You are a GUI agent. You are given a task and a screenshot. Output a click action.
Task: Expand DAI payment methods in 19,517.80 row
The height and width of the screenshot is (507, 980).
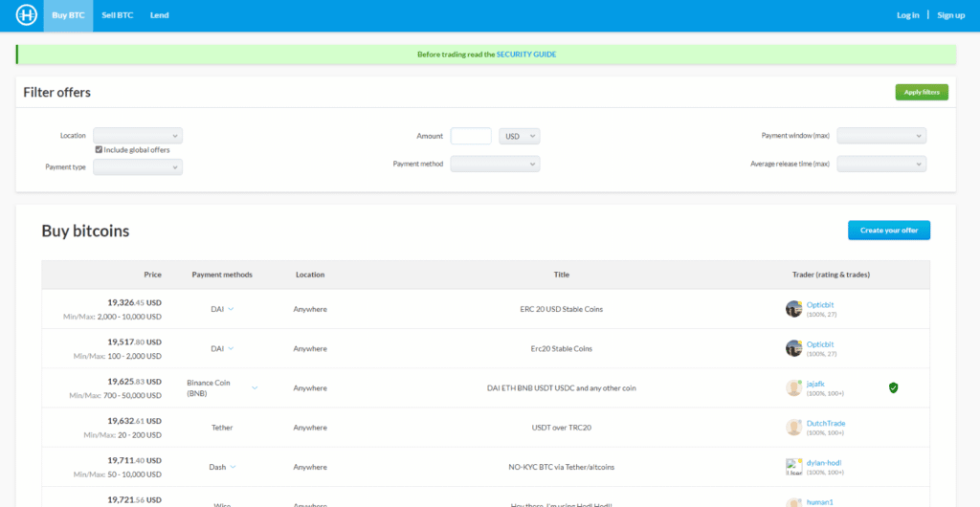point(232,348)
